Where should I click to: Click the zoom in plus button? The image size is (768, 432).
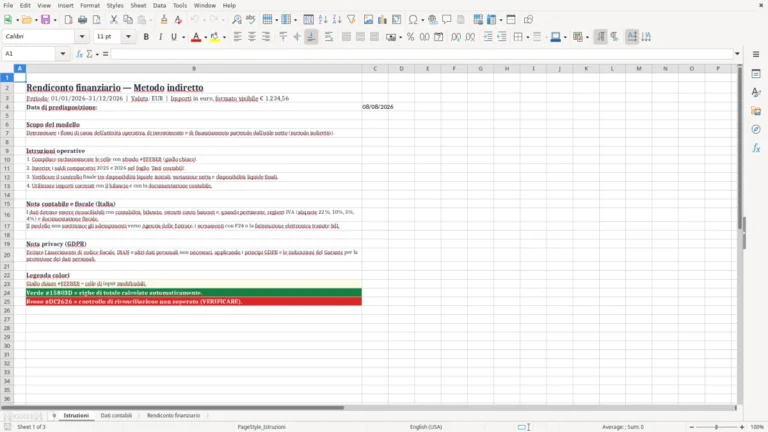point(742,427)
